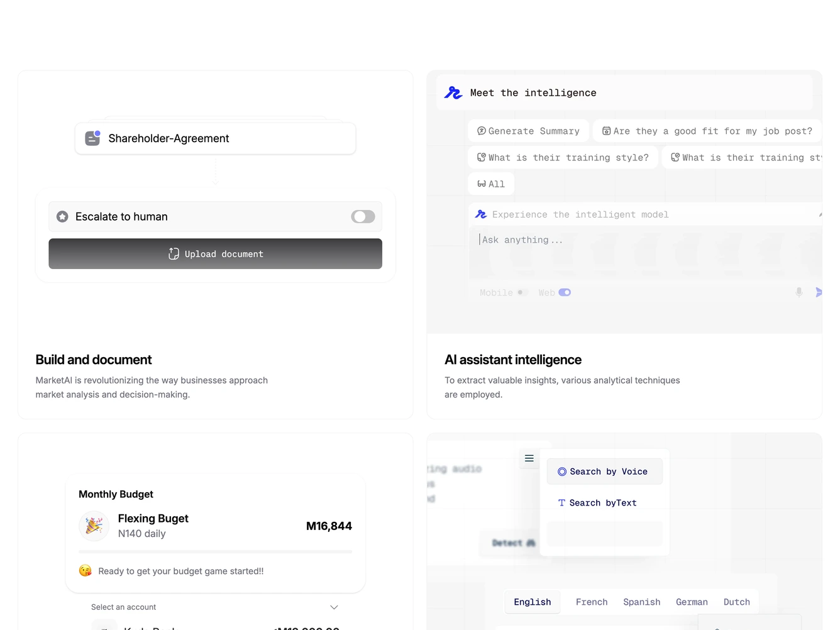Select the German language tab

point(692,602)
